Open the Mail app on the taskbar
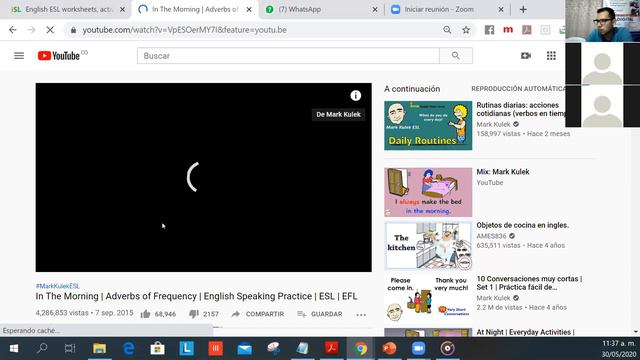This screenshot has height=360, width=640. coord(244,349)
